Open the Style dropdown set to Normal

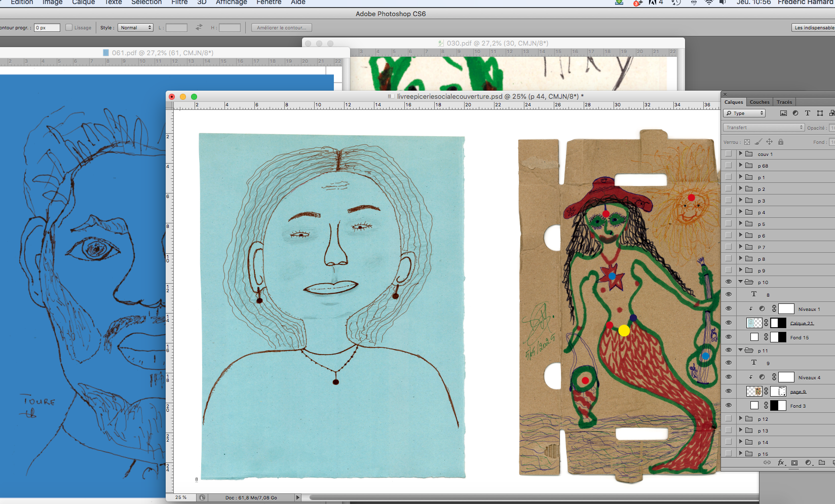(x=135, y=27)
